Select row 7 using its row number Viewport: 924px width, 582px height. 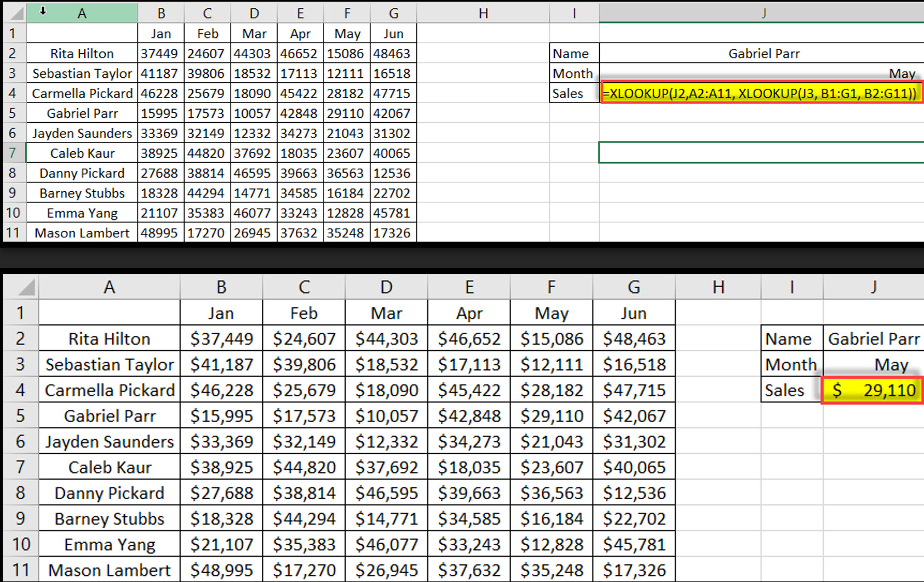tap(13, 153)
